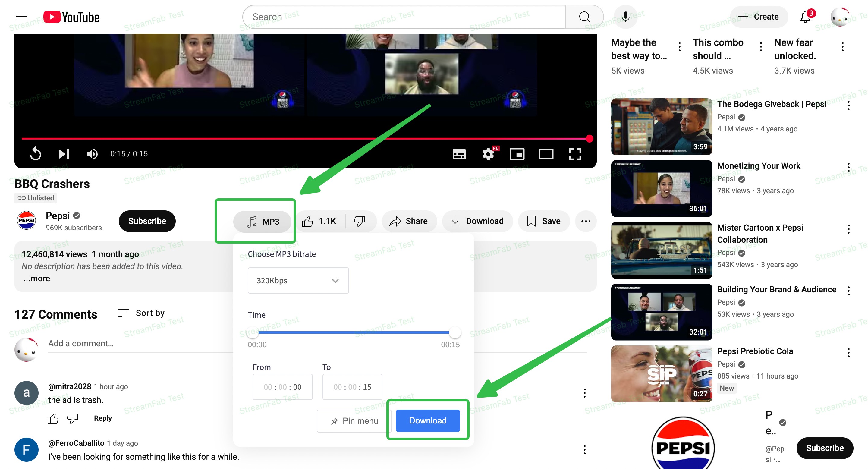
Task: Open options for 'This combo should' short
Action: (x=761, y=47)
